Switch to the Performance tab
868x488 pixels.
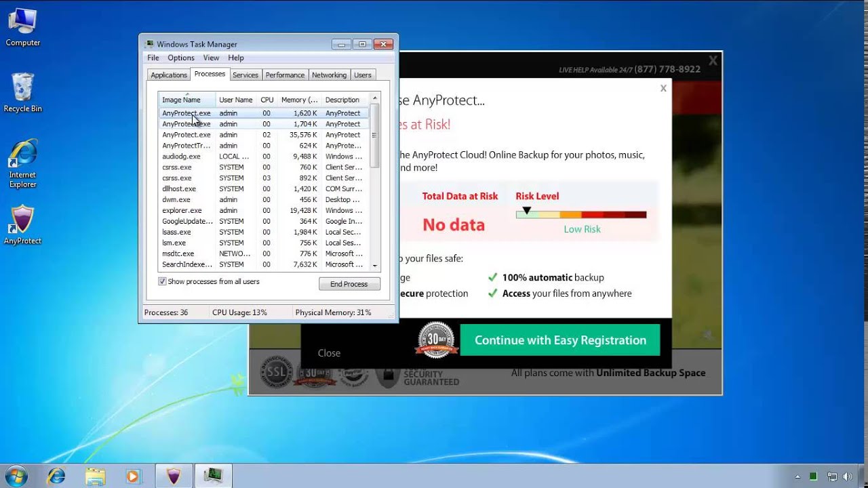coord(285,75)
